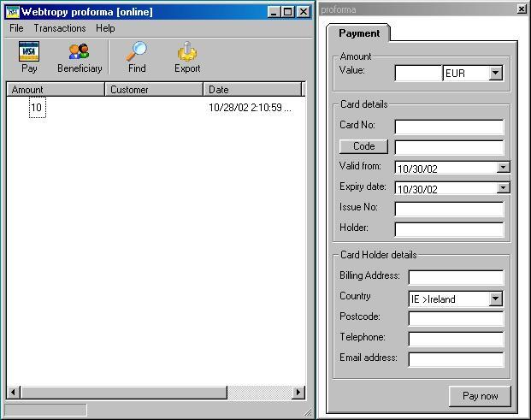The width and height of the screenshot is (531, 420).
Task: Maximize the Webtropy proforma window
Action: (287, 12)
